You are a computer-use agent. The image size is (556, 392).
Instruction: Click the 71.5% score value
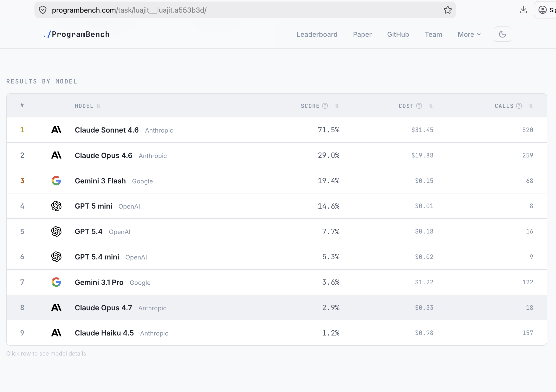click(x=329, y=130)
